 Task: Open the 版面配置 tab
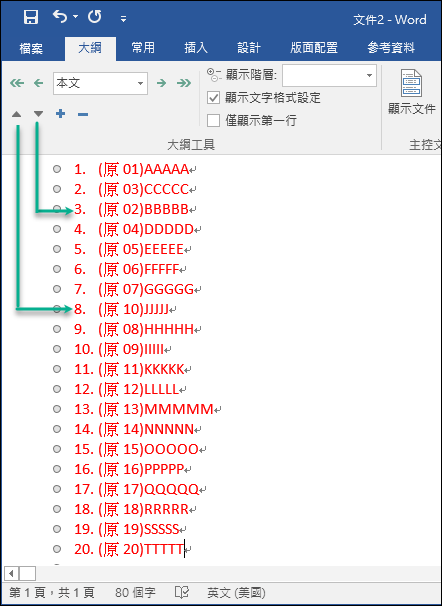[314, 48]
